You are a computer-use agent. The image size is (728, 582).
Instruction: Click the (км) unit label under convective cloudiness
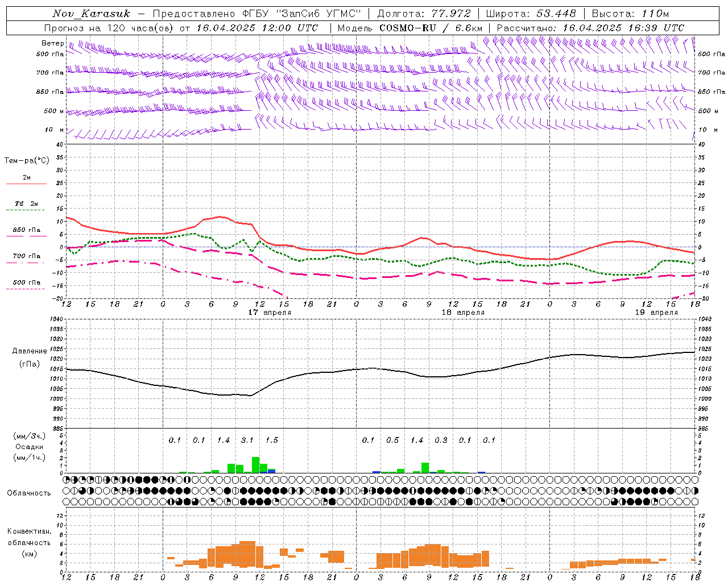[x=30, y=554]
